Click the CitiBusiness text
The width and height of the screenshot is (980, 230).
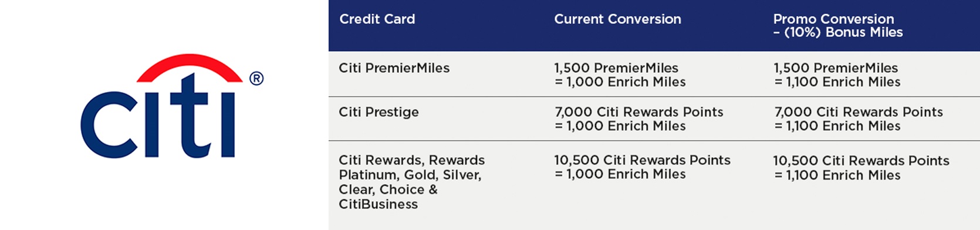tap(378, 204)
